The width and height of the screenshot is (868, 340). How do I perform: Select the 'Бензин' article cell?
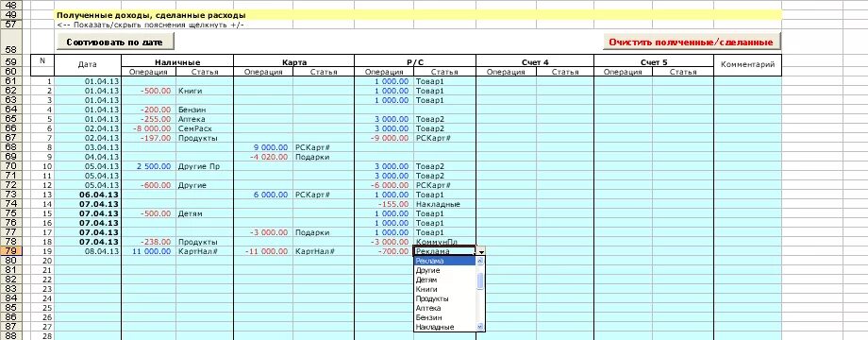[x=205, y=110]
